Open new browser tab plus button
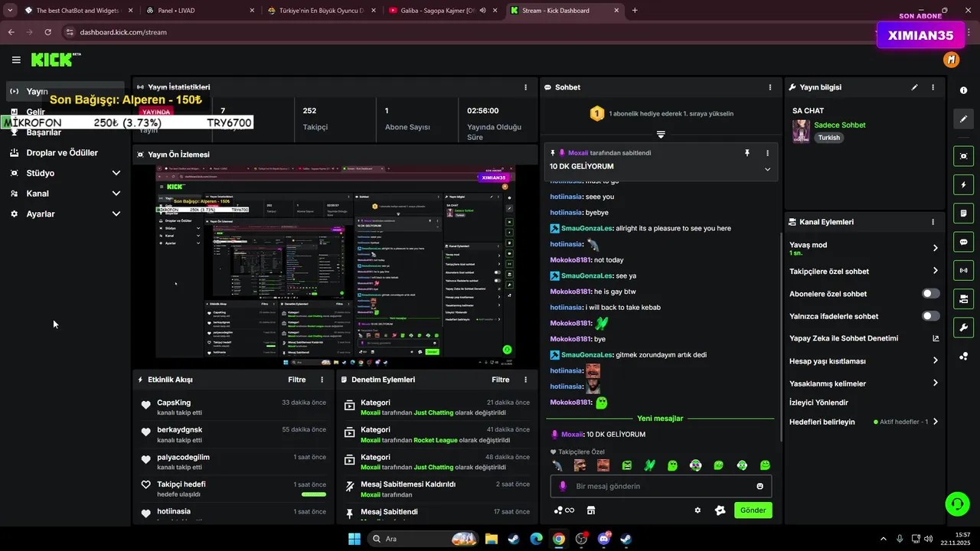980x551 pixels. pyautogui.click(x=635, y=11)
